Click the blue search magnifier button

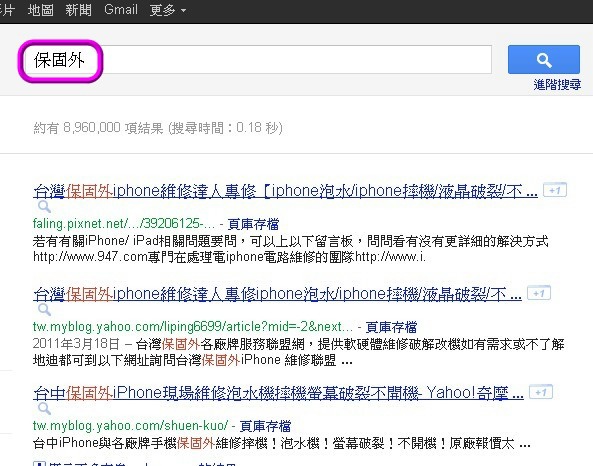(x=543, y=59)
